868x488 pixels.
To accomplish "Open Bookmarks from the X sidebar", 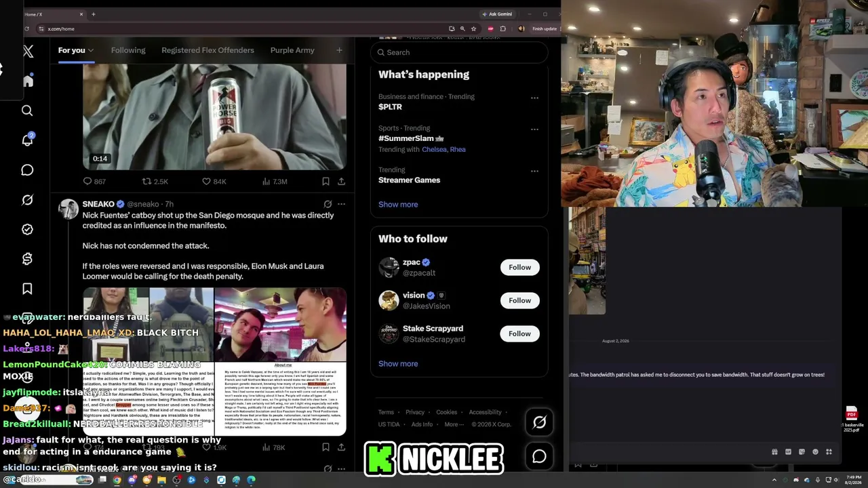I will tap(27, 289).
